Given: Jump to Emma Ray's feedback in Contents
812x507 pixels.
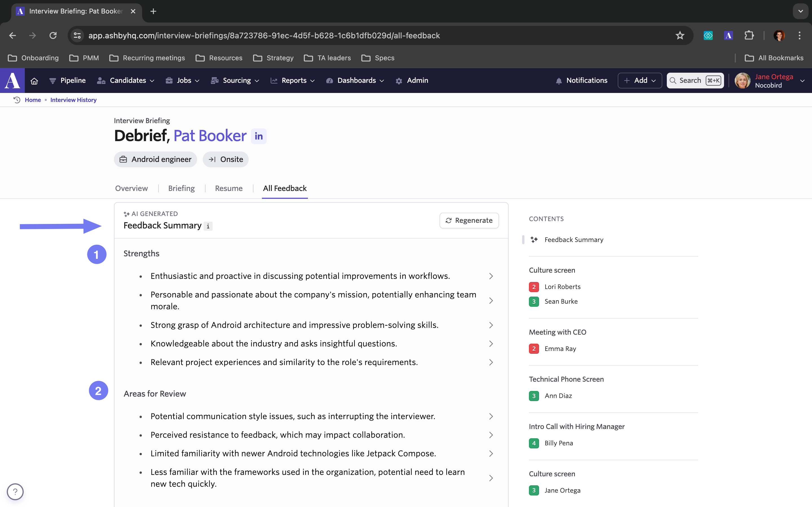Looking at the screenshot, I should pos(560,349).
